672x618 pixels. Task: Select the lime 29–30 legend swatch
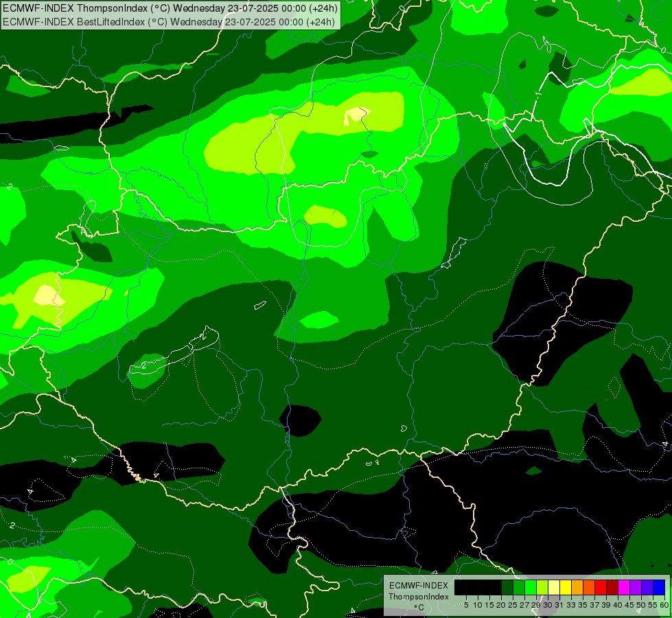(x=542, y=587)
